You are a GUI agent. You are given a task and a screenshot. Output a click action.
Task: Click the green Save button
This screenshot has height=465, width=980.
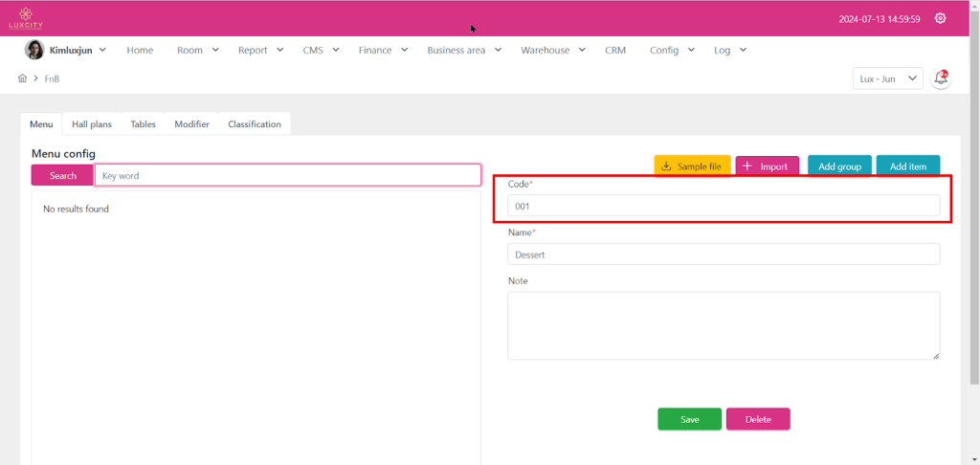689,419
